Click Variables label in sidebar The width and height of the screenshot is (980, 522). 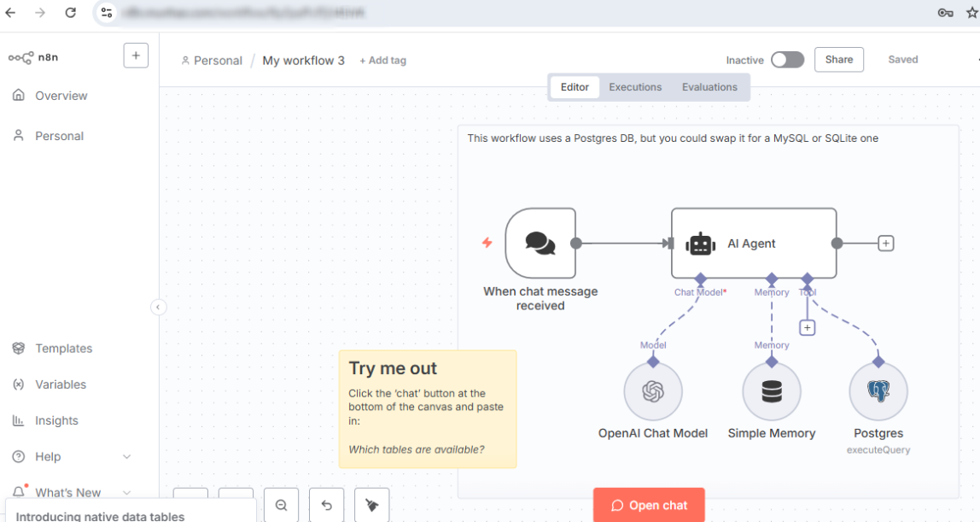61,384
